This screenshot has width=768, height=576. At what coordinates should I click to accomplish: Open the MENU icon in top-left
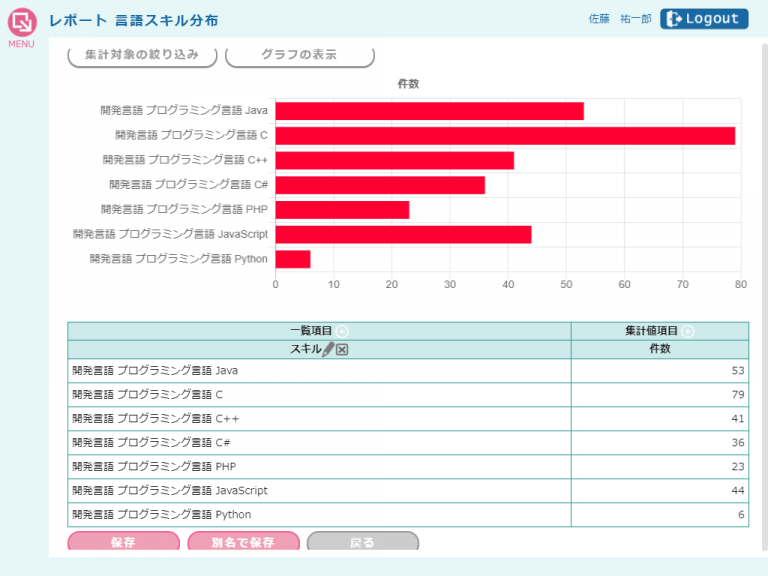[x=21, y=25]
